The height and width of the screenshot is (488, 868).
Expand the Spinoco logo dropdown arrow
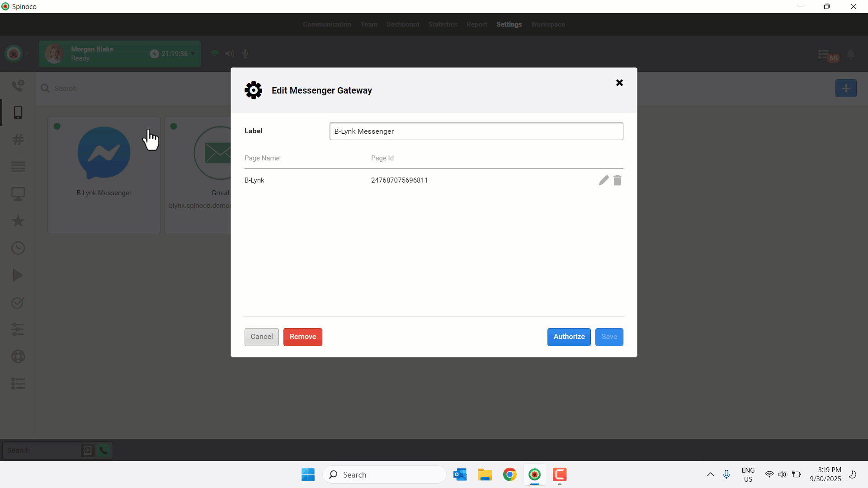pyautogui.click(x=27, y=54)
